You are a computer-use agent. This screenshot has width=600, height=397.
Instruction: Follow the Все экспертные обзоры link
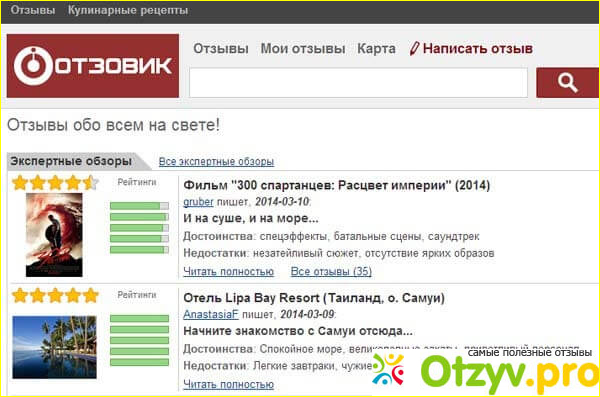point(216,162)
